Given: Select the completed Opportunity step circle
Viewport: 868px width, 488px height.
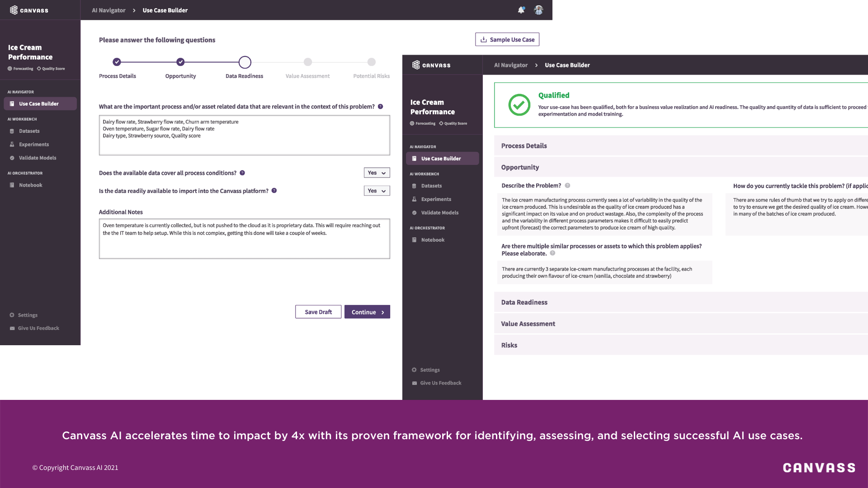Looking at the screenshot, I should pyautogui.click(x=180, y=62).
